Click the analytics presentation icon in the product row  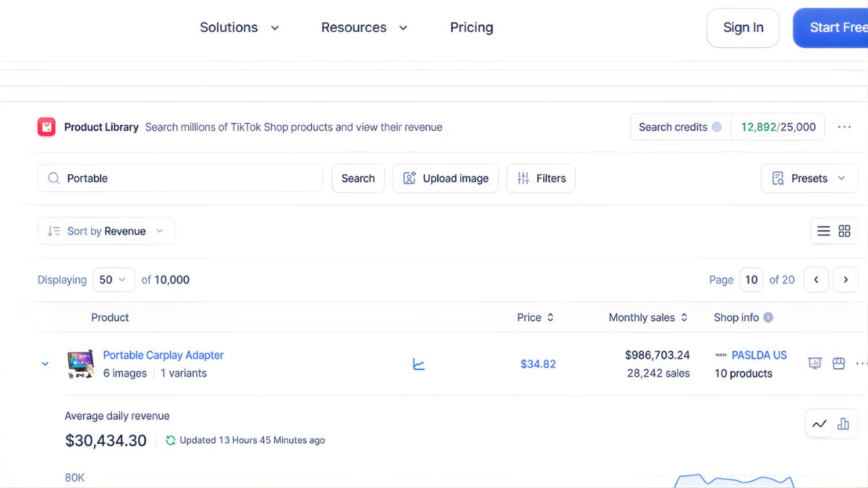coord(814,364)
